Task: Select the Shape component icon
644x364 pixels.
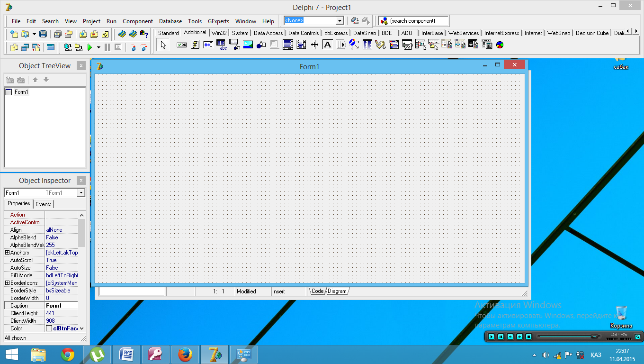Action: click(261, 45)
